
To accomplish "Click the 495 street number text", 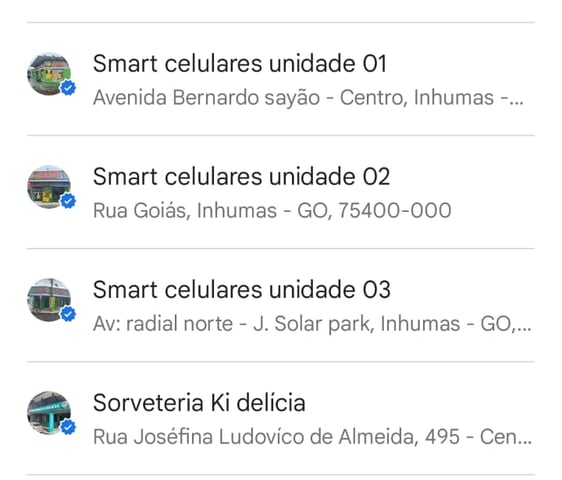I will 442,437.
